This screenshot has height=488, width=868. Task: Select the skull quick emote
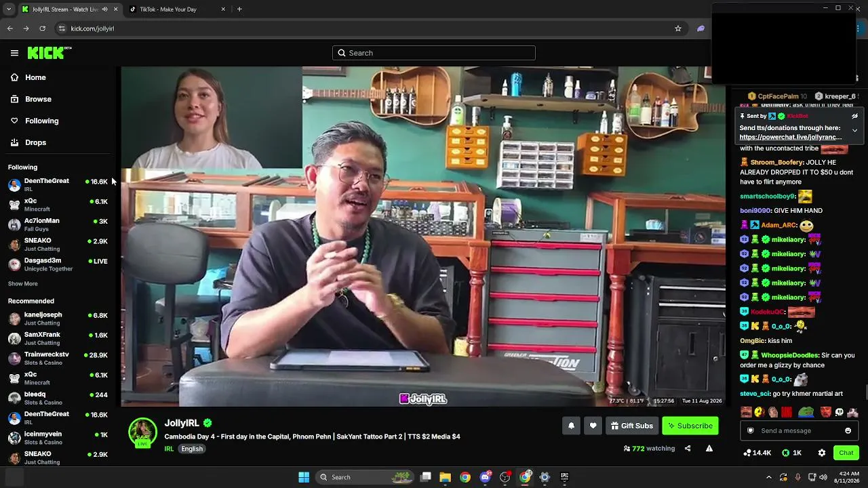coord(839,412)
